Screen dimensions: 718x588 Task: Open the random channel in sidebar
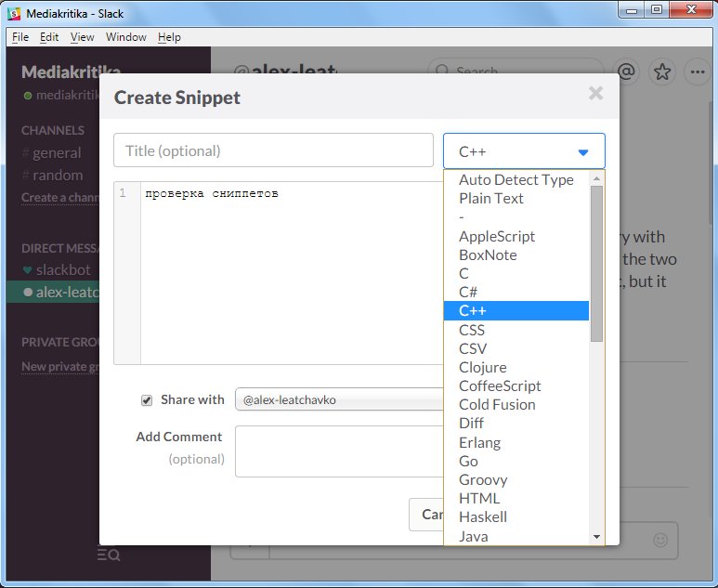coord(58,175)
